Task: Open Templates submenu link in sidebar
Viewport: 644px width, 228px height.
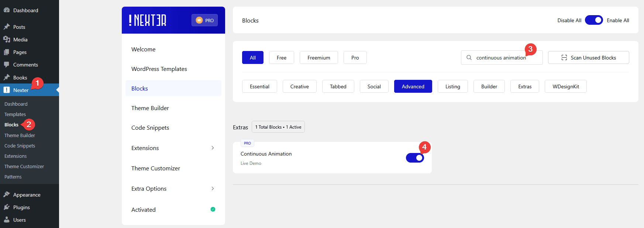Action: pyautogui.click(x=15, y=114)
